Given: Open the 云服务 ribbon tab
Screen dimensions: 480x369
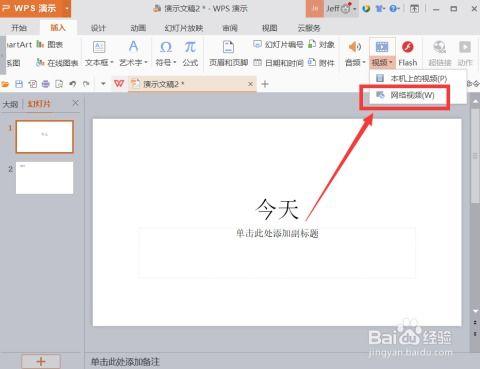Looking at the screenshot, I should (309, 28).
